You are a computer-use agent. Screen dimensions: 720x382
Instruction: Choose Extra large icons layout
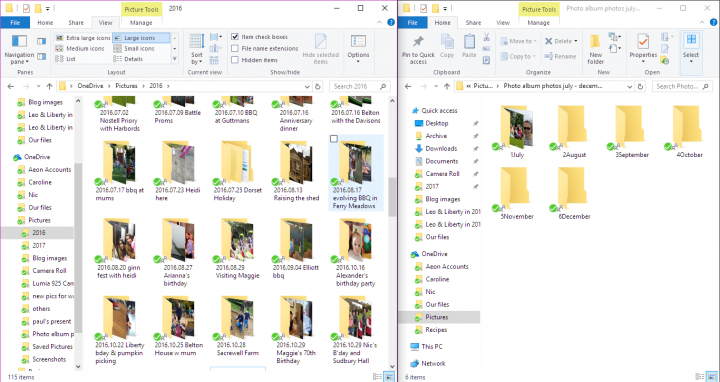pyautogui.click(x=83, y=38)
